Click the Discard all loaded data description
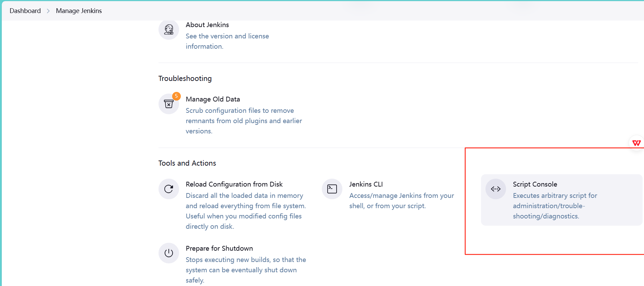This screenshot has height=286, width=644. tap(246, 211)
